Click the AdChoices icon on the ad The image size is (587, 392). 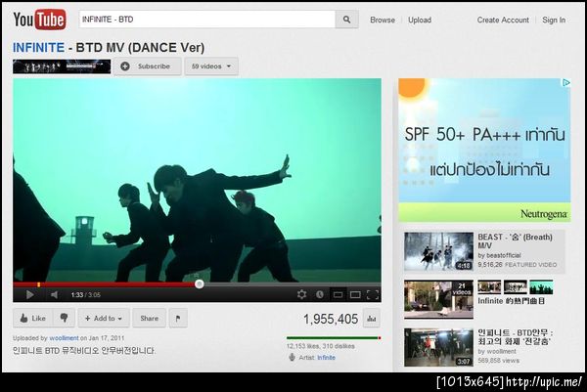(x=566, y=83)
